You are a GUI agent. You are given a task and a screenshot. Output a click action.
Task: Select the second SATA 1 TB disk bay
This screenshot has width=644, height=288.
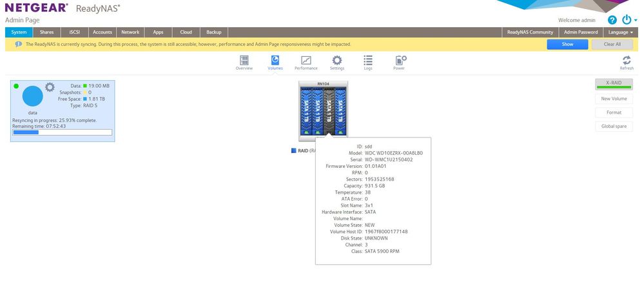[317, 112]
